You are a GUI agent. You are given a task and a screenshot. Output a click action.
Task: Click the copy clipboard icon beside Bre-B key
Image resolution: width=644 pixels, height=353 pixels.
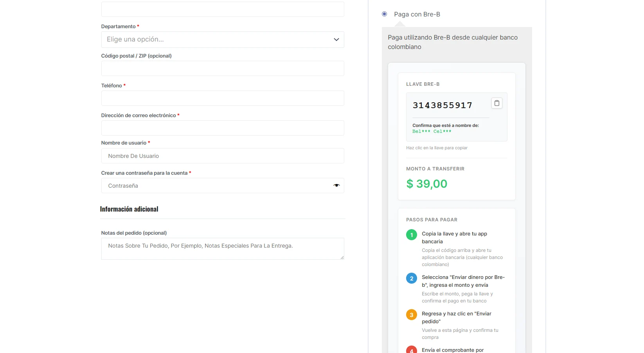click(496, 103)
